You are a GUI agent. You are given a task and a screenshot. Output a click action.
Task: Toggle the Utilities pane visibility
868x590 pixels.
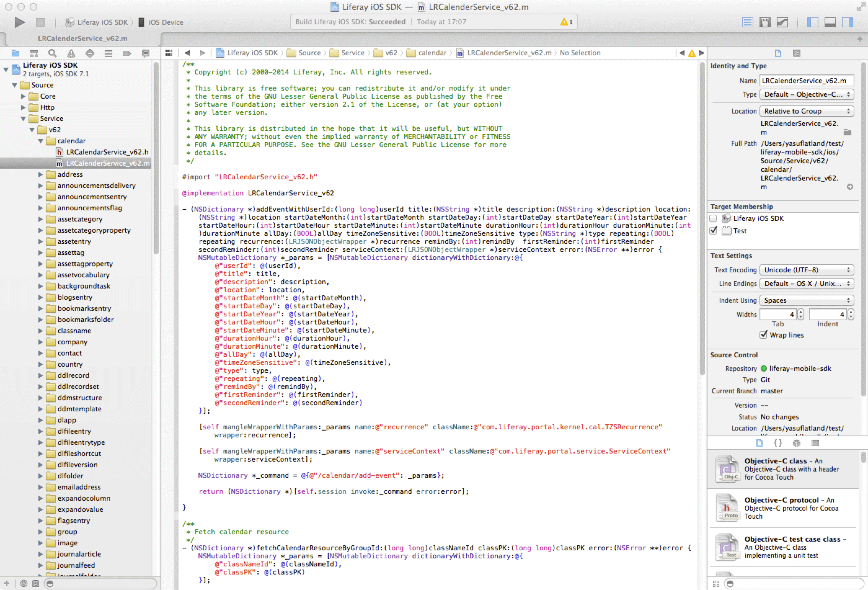tap(847, 22)
